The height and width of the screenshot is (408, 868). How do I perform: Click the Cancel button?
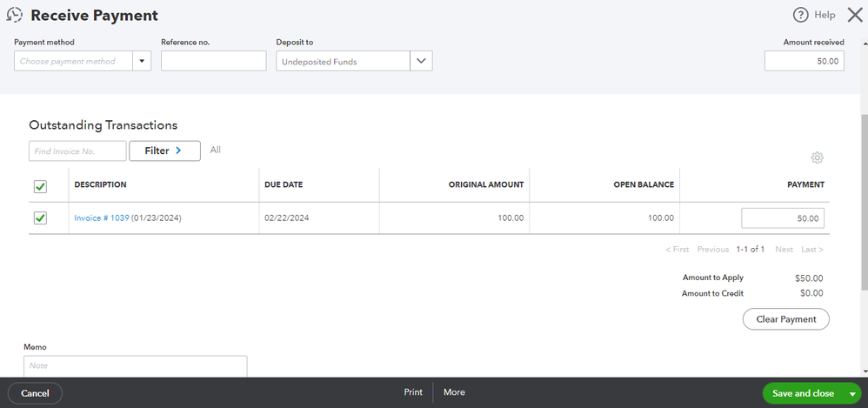pos(35,393)
